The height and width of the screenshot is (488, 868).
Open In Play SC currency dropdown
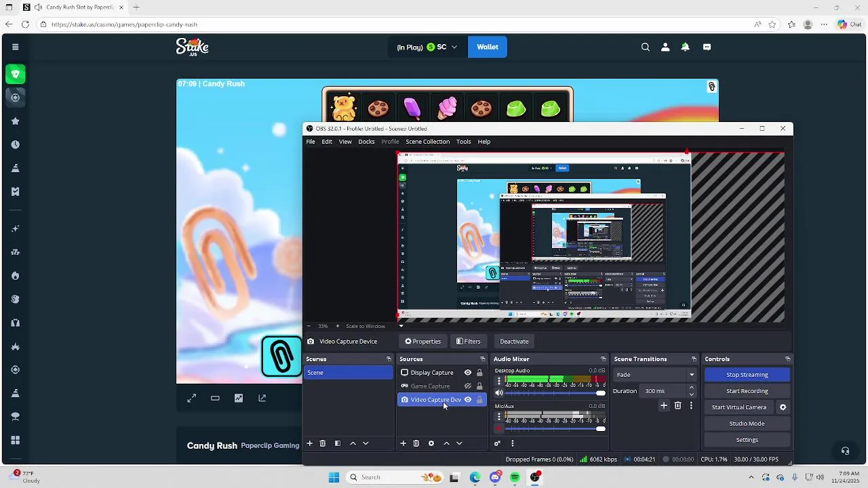[427, 47]
